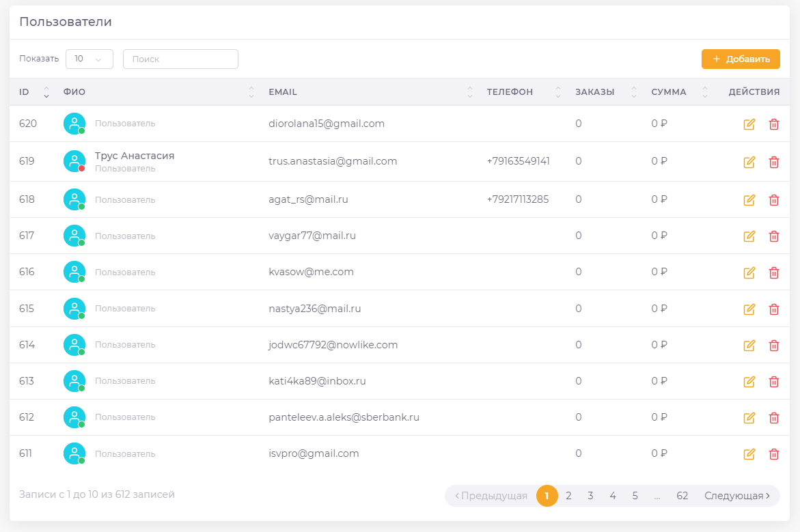Edit user with ID 620
Screen dimensions: 800x532
749,124
